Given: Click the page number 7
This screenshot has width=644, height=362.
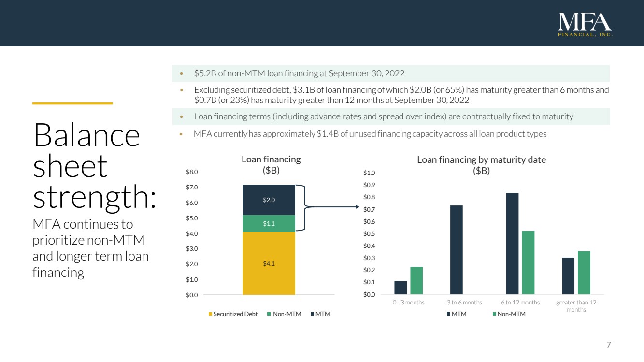Looking at the screenshot, I should point(609,345).
